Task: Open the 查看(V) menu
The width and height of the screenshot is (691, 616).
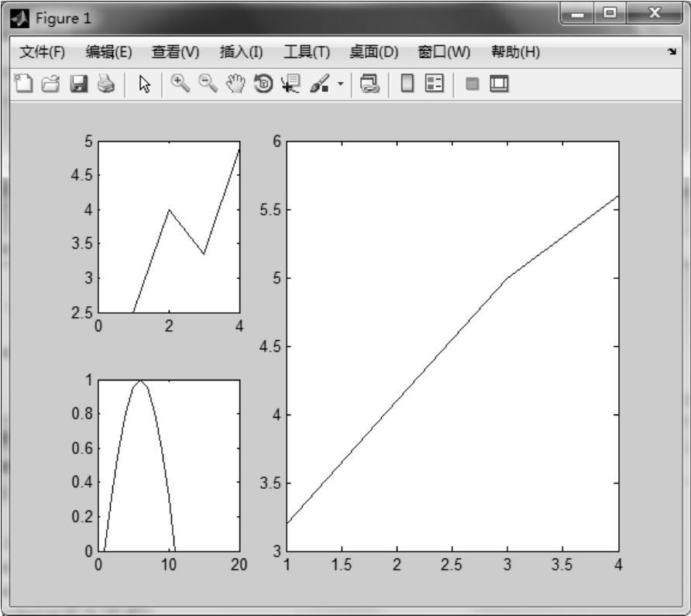Action: pyautogui.click(x=175, y=52)
